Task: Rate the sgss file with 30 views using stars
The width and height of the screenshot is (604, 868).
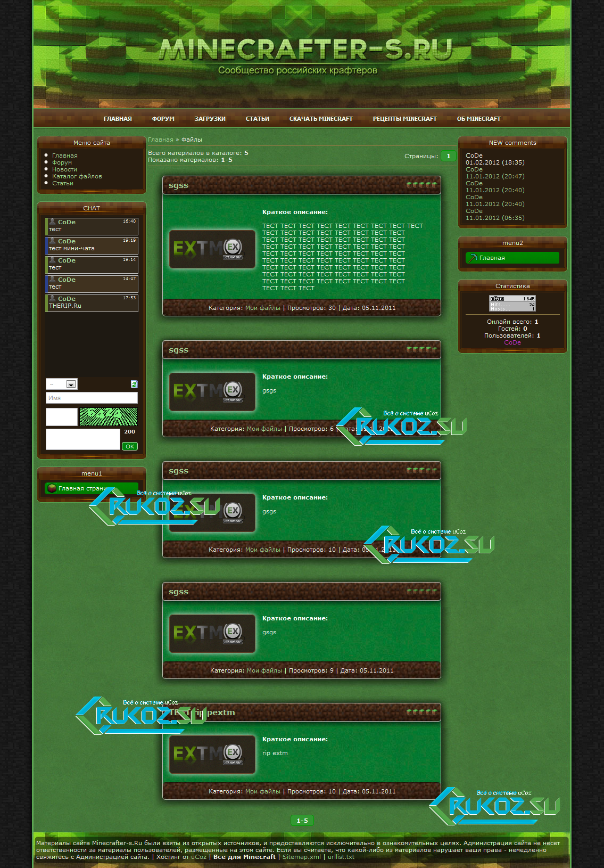Action: pos(421,185)
